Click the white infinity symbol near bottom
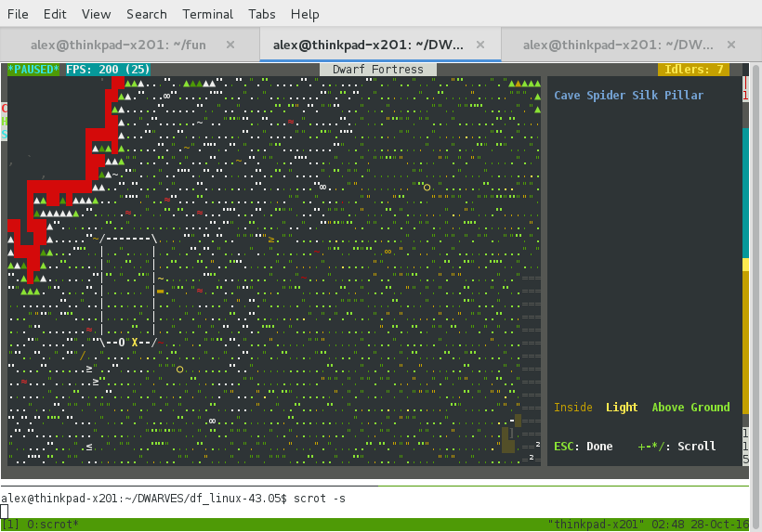This screenshot has height=532, width=762. 213,421
